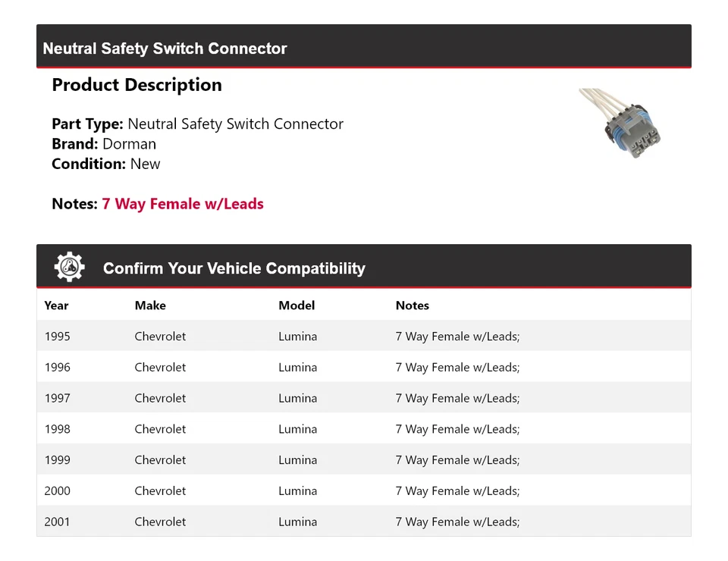This screenshot has width=728, height=561.
Task: Click the Brand: Dorman line
Action: click(104, 144)
